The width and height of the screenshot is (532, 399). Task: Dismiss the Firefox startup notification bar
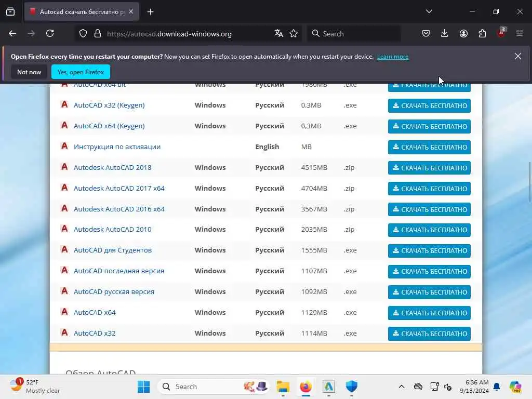tap(518, 56)
